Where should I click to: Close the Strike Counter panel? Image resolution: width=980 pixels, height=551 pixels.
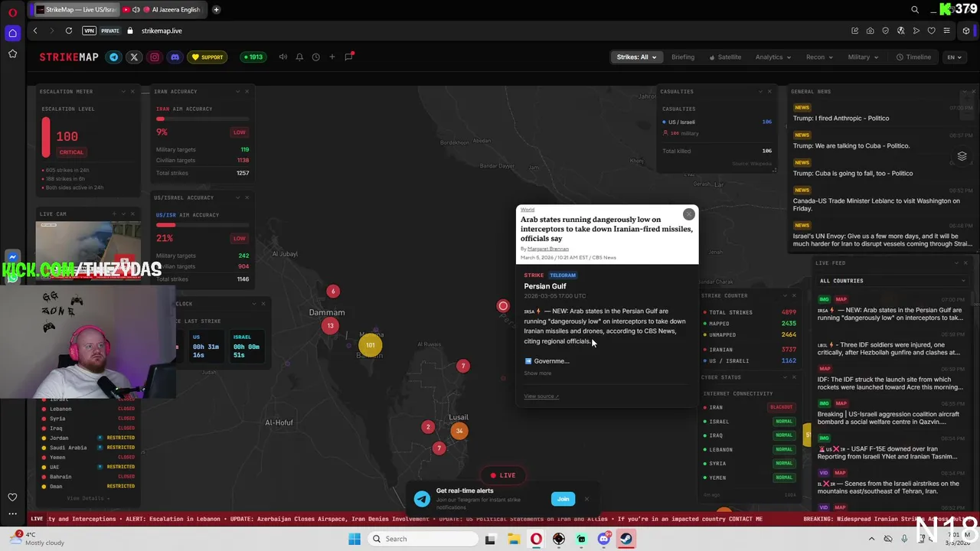click(794, 295)
